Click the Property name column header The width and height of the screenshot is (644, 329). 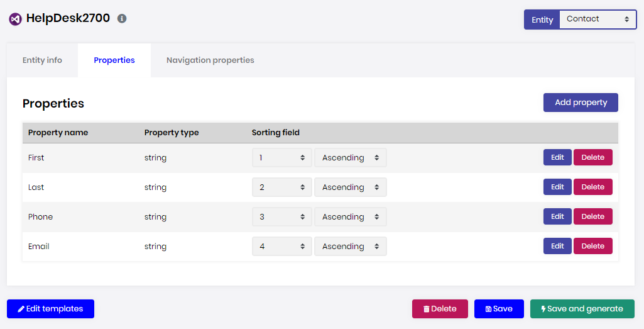pos(58,133)
